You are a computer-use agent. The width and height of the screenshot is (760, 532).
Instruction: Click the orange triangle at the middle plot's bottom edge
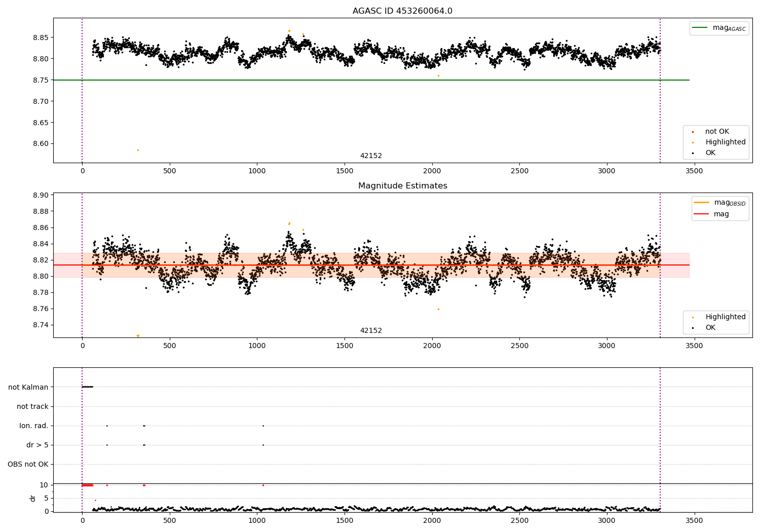point(138,336)
